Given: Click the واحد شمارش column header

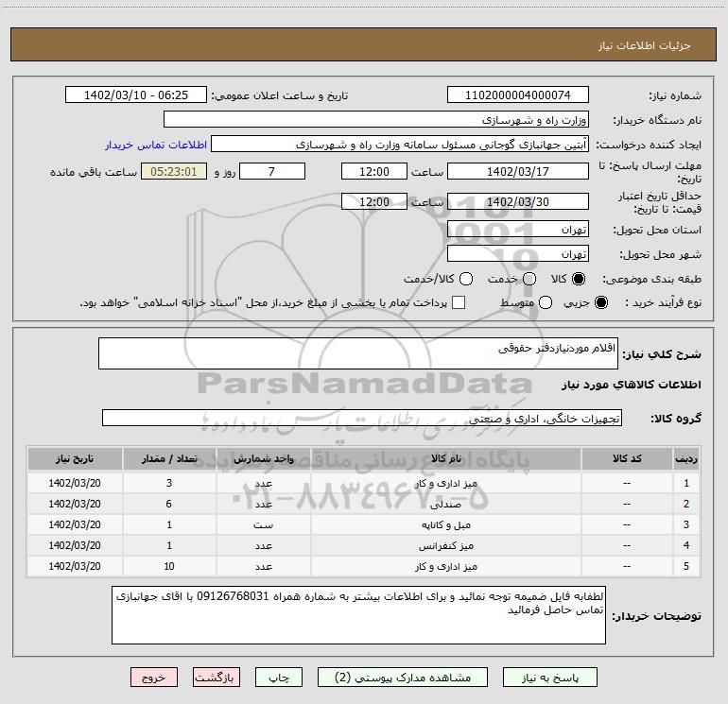Looking at the screenshot, I should [263, 458].
